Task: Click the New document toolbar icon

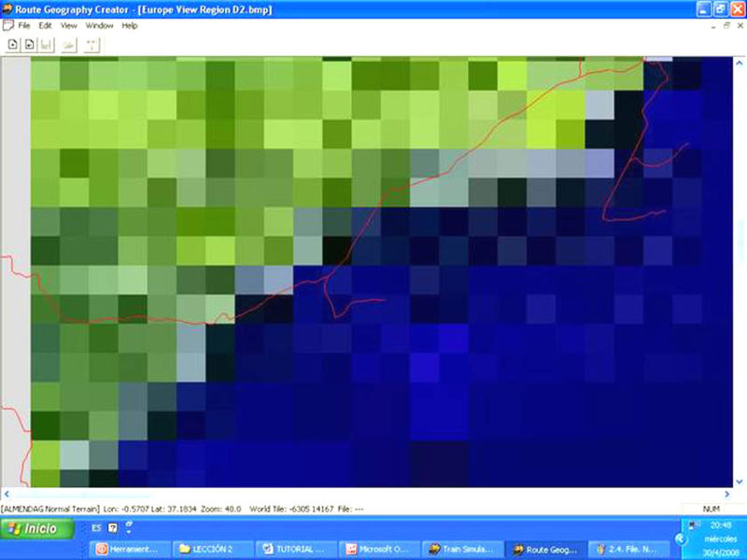Action: 13,44
